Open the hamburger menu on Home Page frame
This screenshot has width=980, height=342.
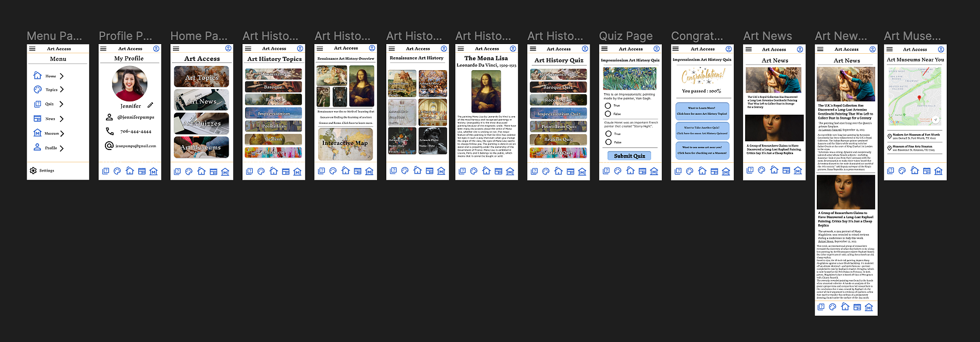pos(176,49)
